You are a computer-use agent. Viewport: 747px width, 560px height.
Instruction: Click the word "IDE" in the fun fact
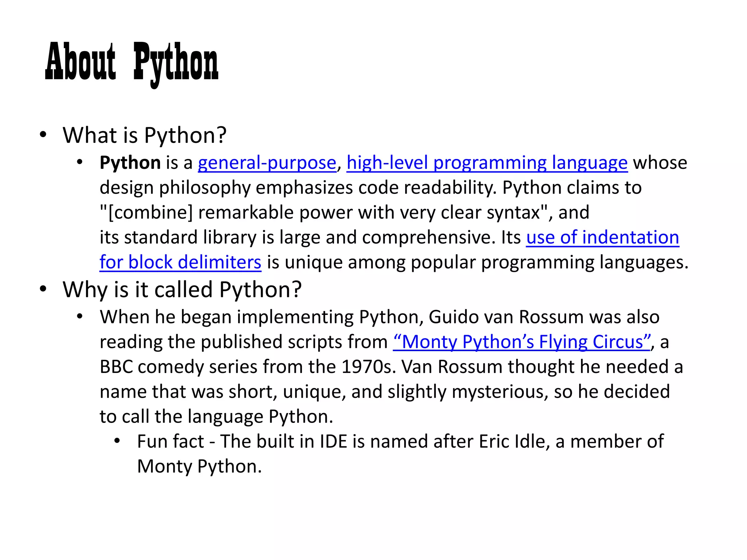point(333,442)
